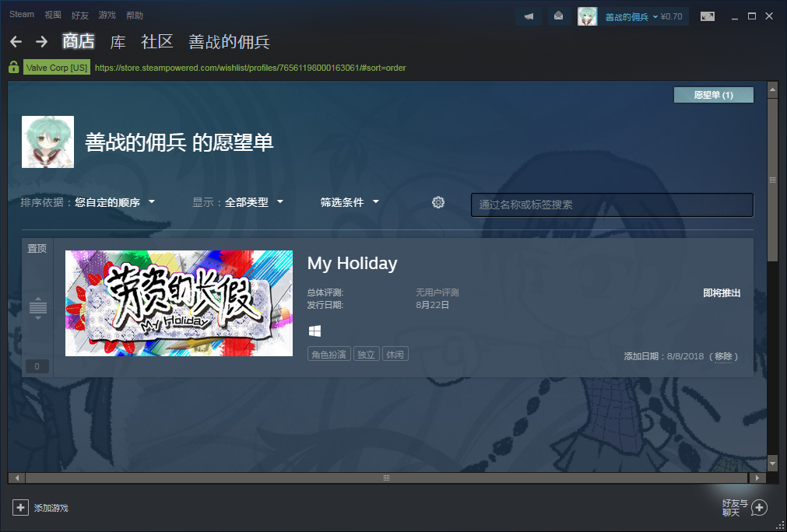Screen dimensions: 787x532
Task: Open the My Holiday title link
Action: [x=353, y=263]
